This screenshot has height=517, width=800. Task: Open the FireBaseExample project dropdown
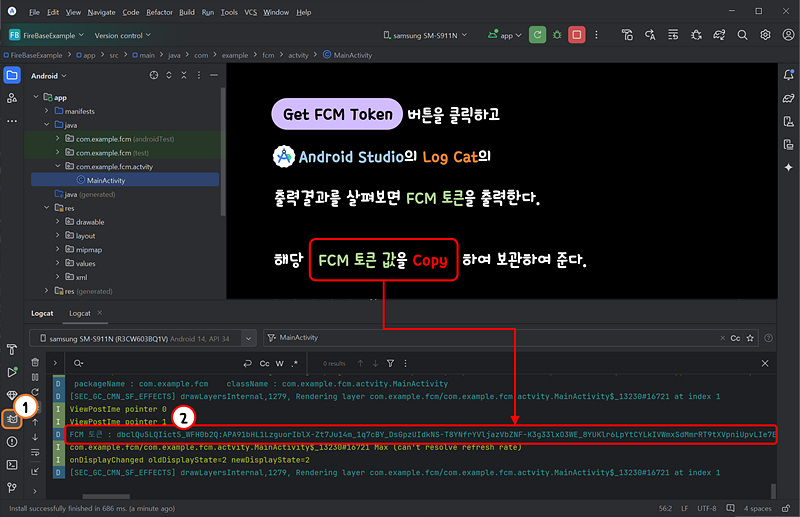pyautogui.click(x=46, y=35)
